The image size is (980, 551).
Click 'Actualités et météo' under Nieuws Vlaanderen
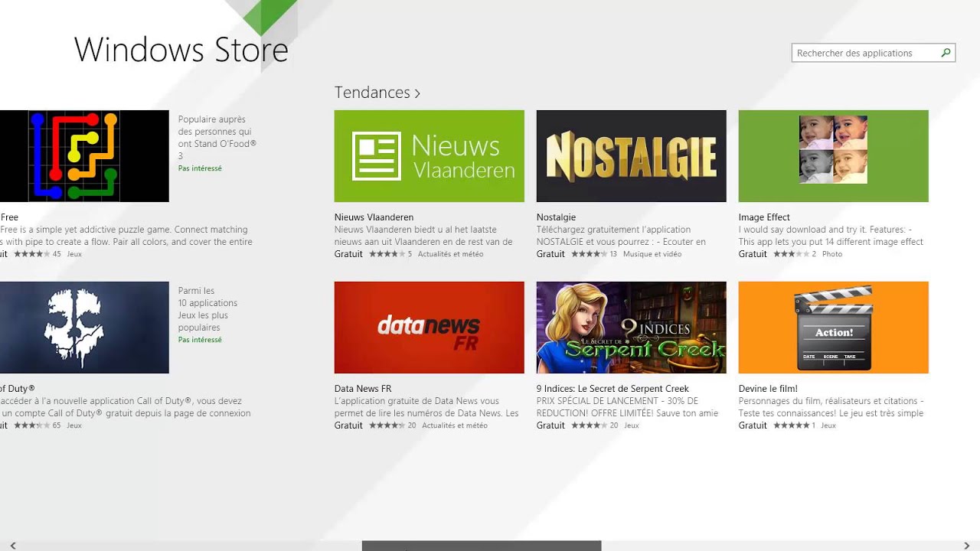click(x=451, y=254)
